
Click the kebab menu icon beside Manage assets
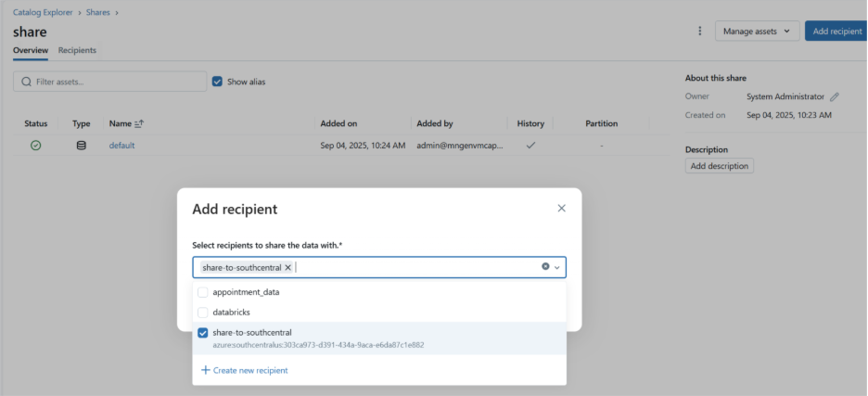coord(700,31)
